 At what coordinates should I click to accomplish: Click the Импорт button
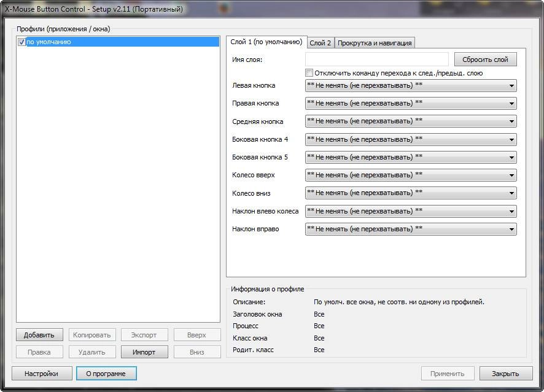[144, 352]
